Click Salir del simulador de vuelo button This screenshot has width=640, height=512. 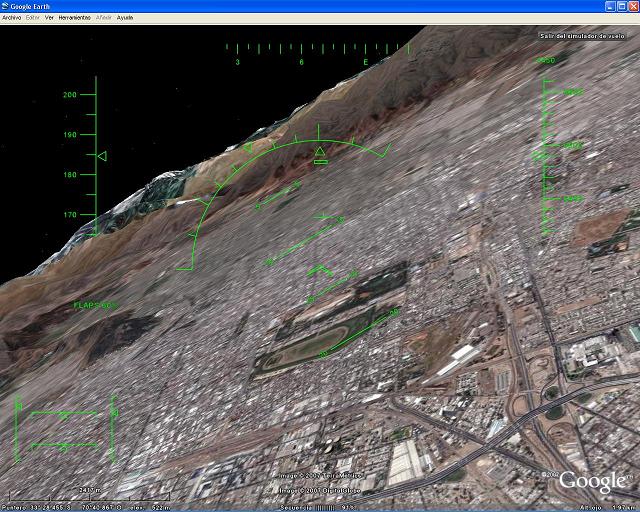pos(582,36)
